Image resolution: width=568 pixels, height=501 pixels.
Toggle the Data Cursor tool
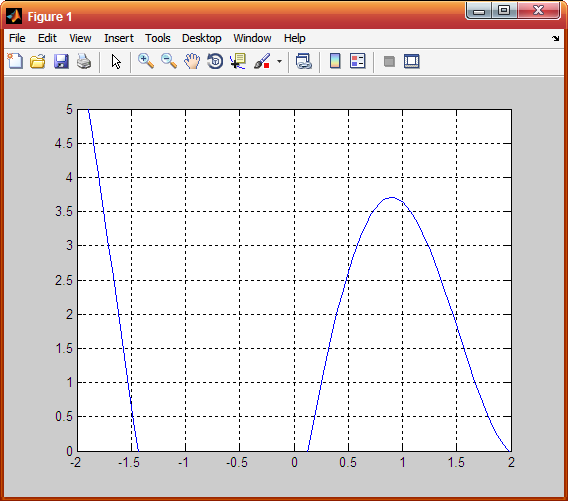tap(238, 61)
